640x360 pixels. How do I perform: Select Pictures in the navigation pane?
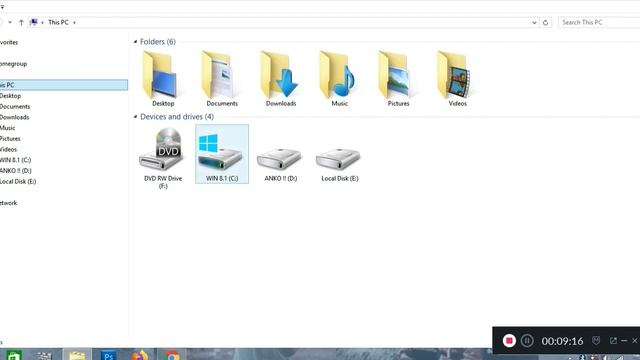click(10, 138)
